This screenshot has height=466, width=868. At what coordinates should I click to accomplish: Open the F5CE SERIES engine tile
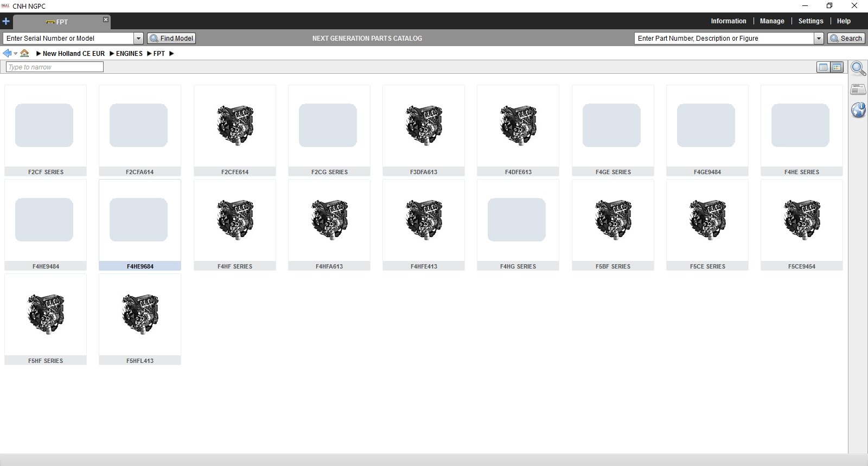click(707, 225)
